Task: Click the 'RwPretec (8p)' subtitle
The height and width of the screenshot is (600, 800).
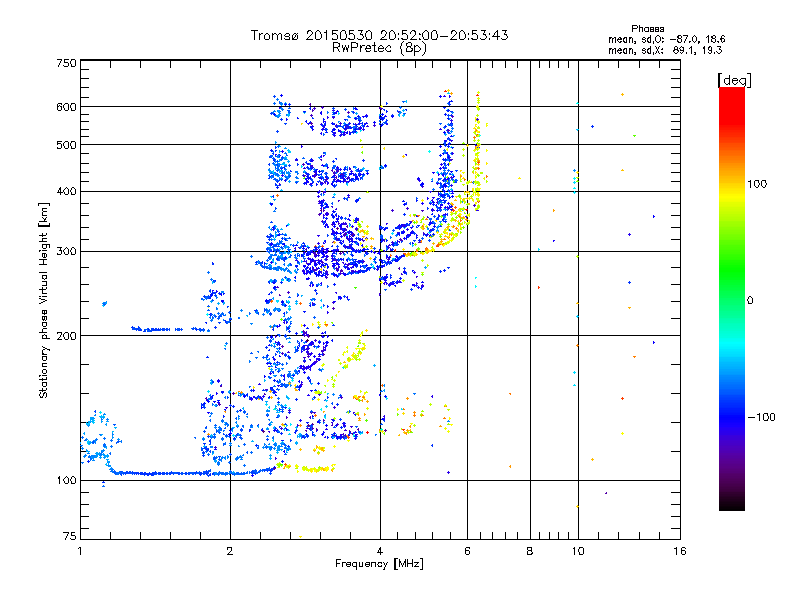Action: click(379, 48)
